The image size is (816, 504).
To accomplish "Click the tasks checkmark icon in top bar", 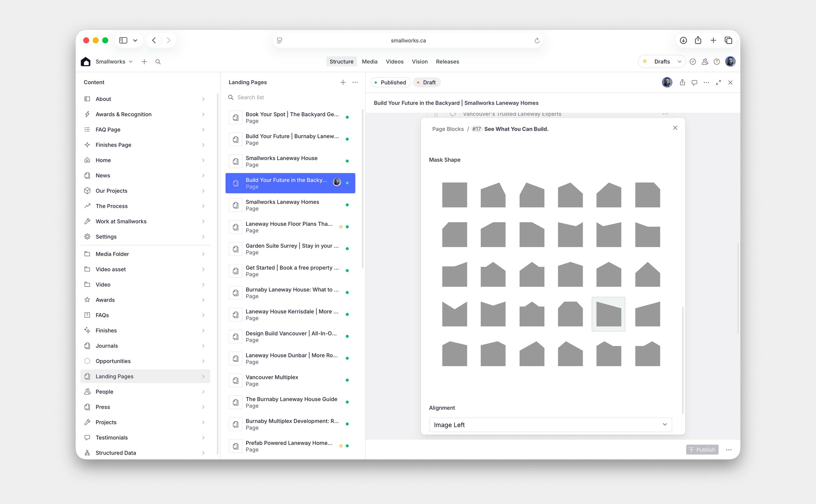I will [693, 62].
